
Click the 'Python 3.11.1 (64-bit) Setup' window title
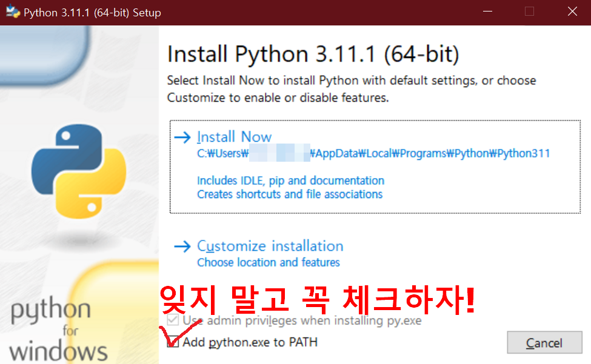[x=92, y=13]
